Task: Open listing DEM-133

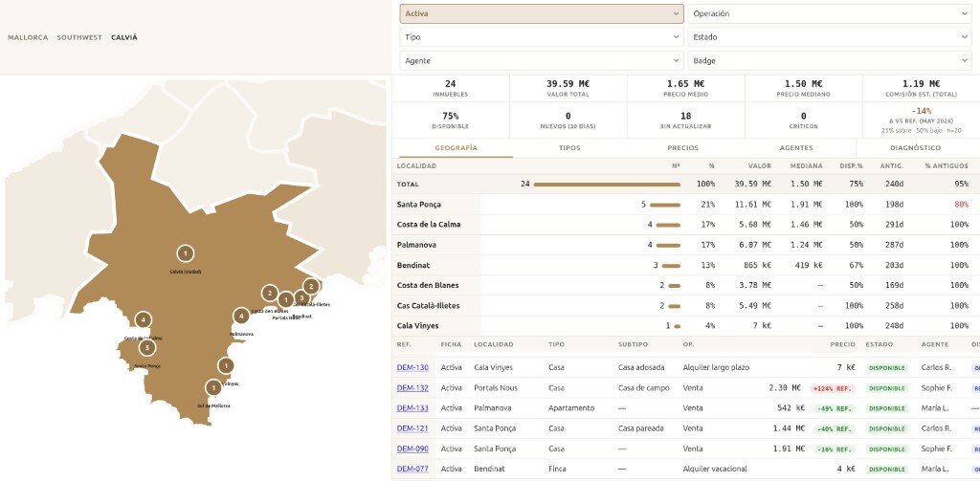Action: pyautogui.click(x=412, y=408)
